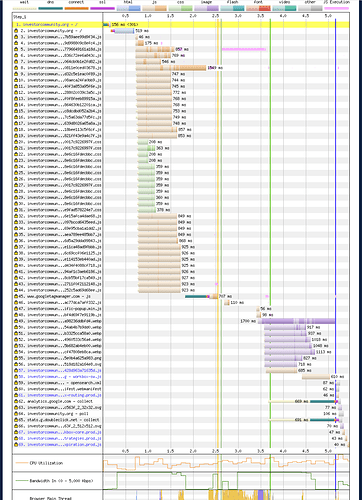
Task: Click the long js bar on row 8
Action: click(x=171, y=68)
